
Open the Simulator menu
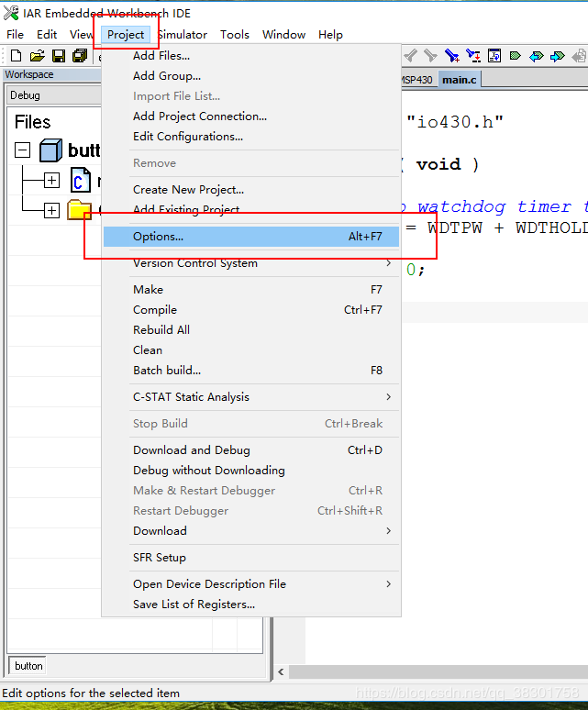point(182,35)
